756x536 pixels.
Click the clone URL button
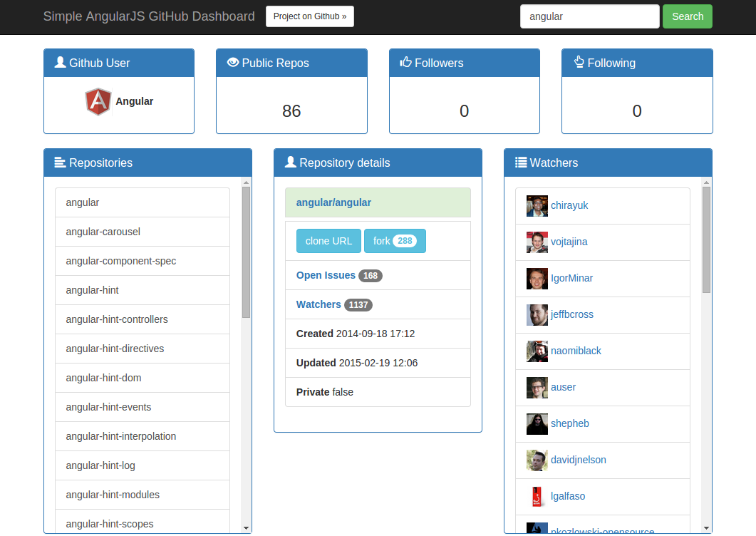(328, 241)
